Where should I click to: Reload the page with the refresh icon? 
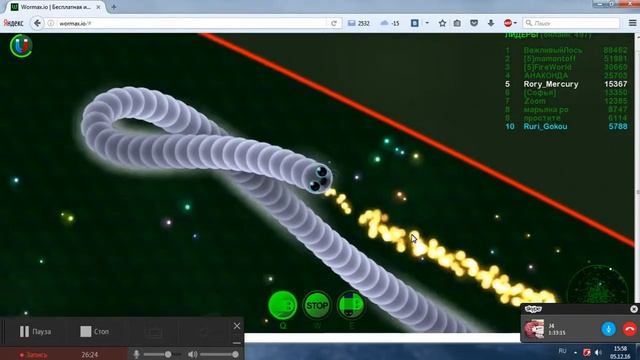pyautogui.click(x=334, y=23)
